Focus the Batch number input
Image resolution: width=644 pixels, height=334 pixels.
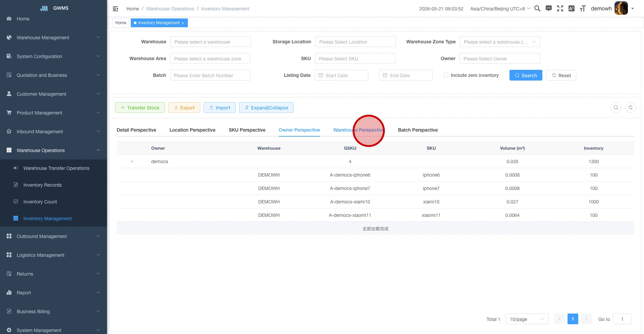210,75
